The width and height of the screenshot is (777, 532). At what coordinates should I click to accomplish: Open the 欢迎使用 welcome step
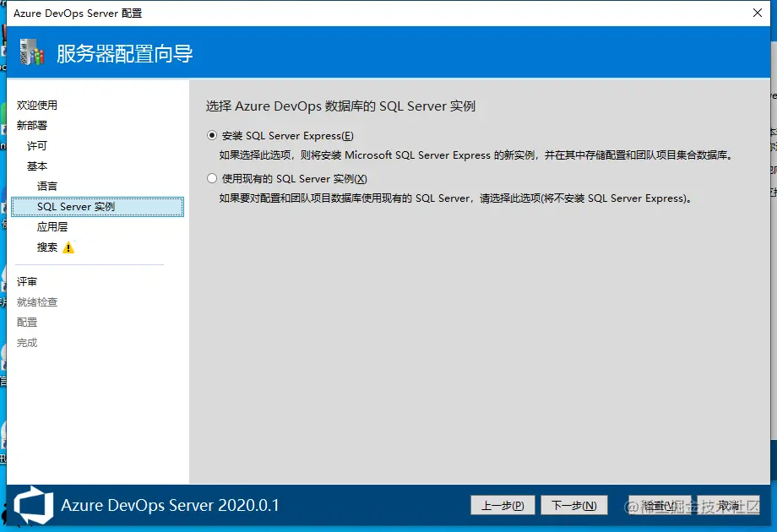(x=37, y=105)
